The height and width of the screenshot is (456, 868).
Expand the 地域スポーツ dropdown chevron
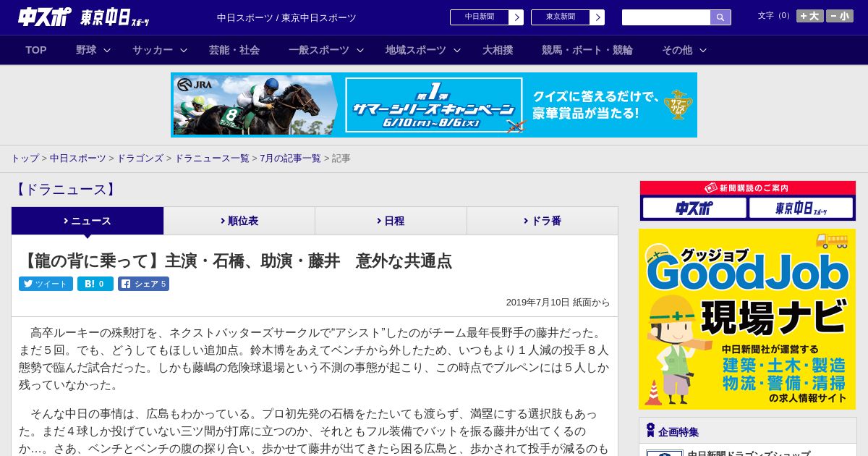click(457, 50)
